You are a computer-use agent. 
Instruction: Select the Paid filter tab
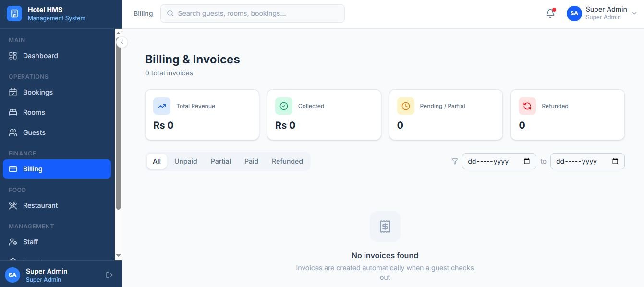click(x=251, y=161)
